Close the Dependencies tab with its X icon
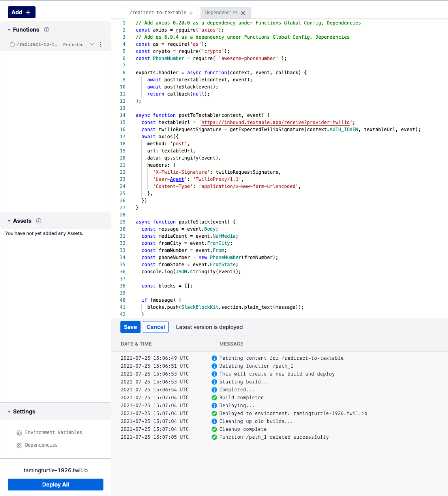448x496 pixels. click(244, 12)
